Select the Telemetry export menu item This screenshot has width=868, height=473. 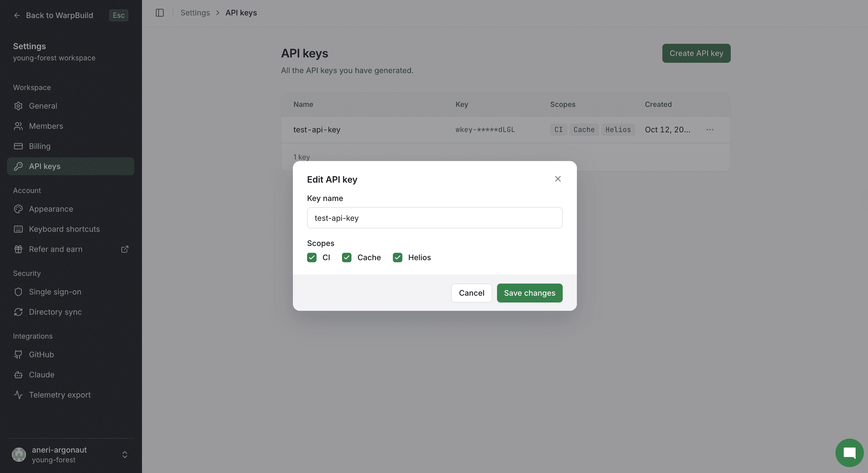click(x=71, y=395)
